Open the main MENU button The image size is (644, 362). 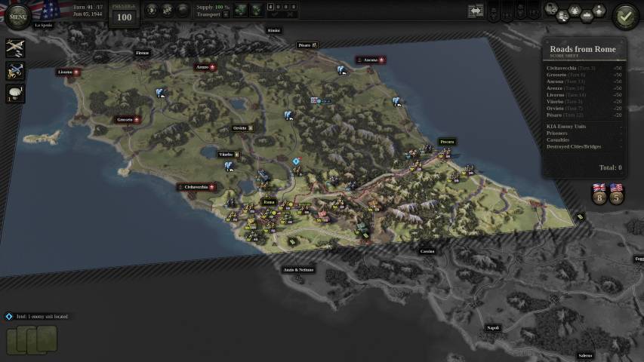coord(17,15)
